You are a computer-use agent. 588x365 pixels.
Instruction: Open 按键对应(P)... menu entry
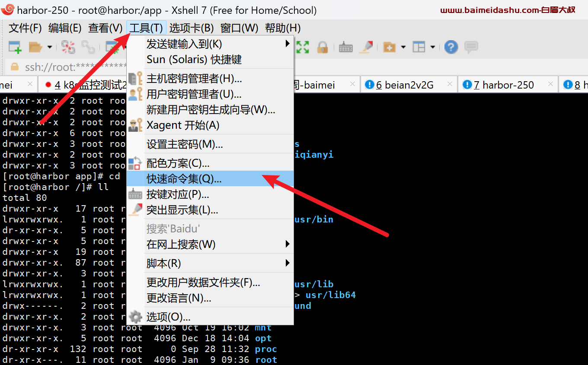click(210, 194)
